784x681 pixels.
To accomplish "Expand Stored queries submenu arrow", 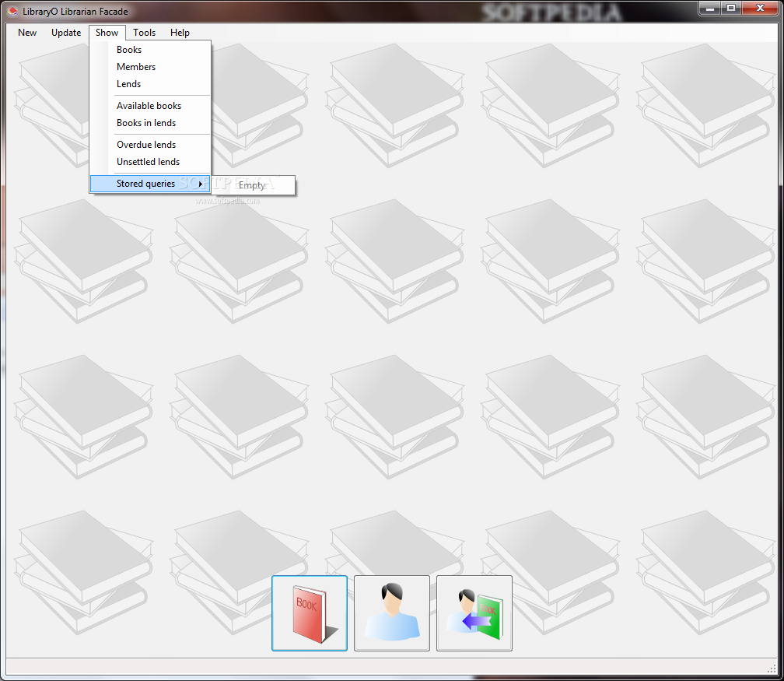I will [201, 184].
